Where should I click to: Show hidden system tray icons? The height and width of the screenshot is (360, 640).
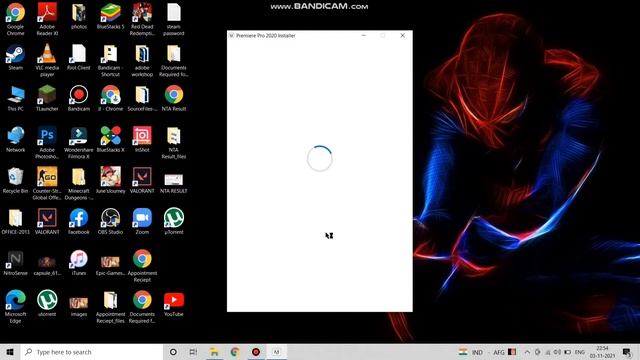(x=527, y=352)
